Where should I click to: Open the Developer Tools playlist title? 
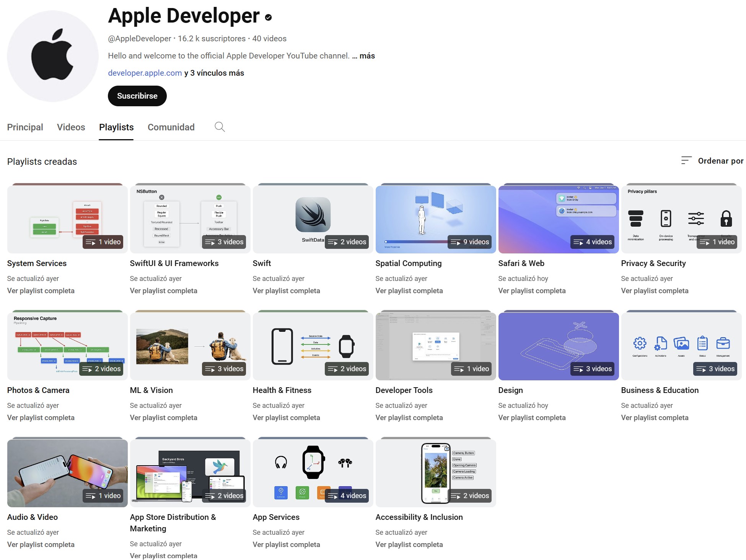(x=404, y=390)
